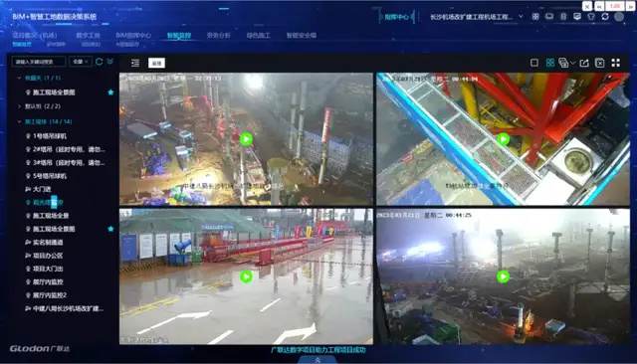Open the 项目概况 (机场) tab

(35, 35)
